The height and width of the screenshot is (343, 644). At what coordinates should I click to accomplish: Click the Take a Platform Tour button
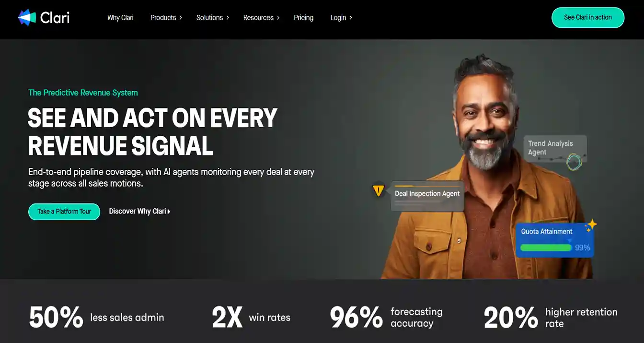pyautogui.click(x=64, y=212)
